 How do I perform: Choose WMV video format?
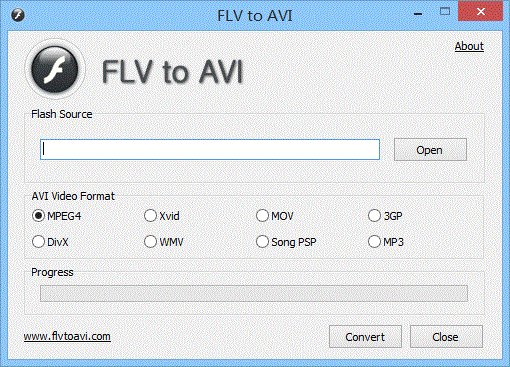click(x=164, y=242)
